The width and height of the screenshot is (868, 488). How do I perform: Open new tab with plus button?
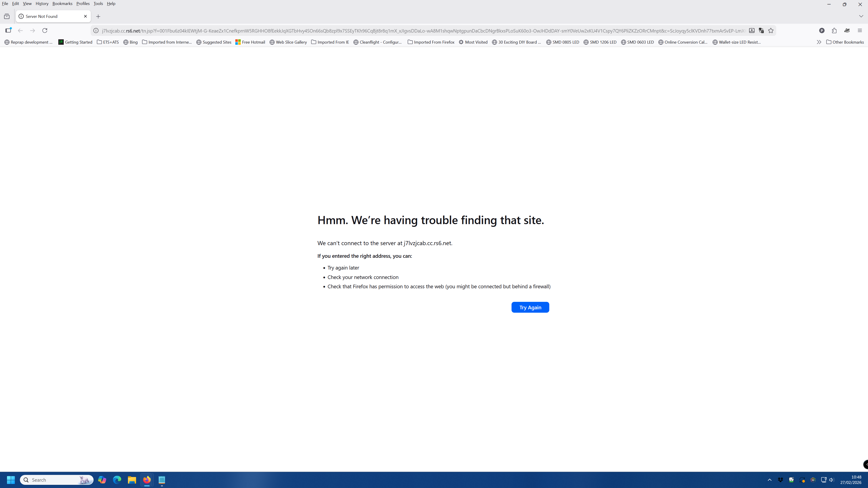coord(98,16)
